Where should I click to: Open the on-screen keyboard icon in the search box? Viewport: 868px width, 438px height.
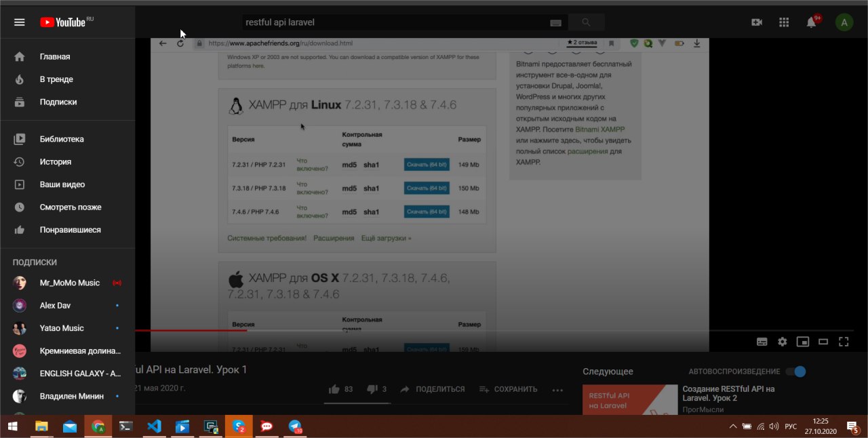[x=556, y=22]
